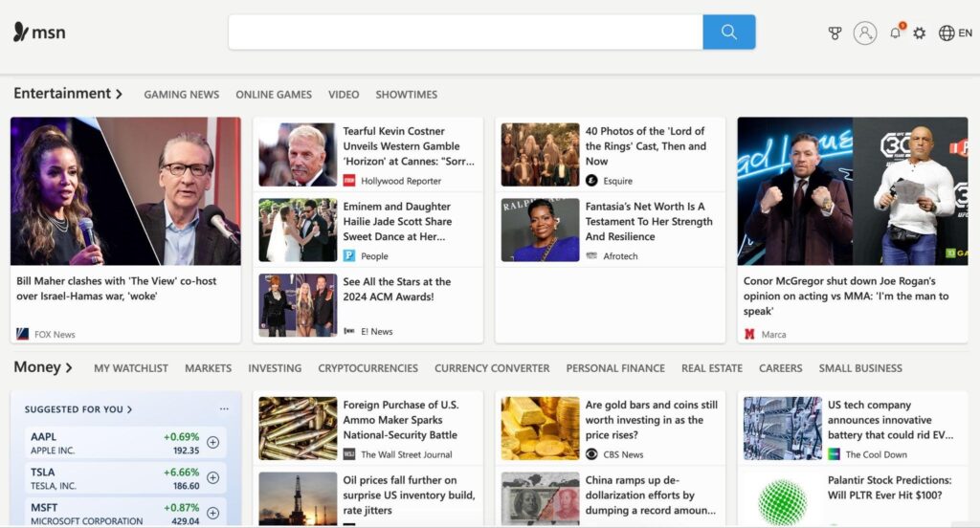Open the rewards trophy icon
The height and width of the screenshot is (528, 980).
point(835,33)
